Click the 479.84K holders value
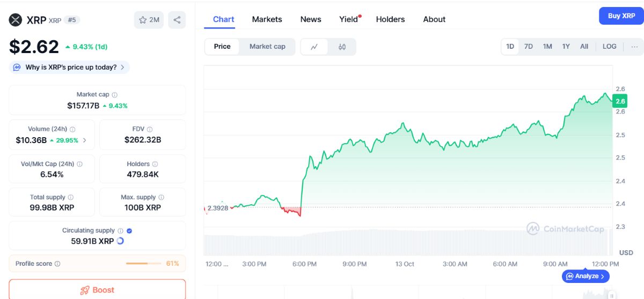The image size is (644, 299). click(143, 175)
